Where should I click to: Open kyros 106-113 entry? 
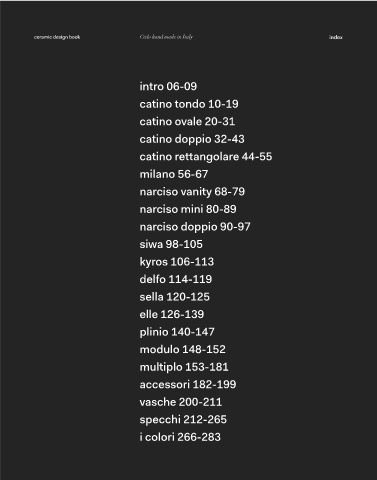(x=177, y=262)
